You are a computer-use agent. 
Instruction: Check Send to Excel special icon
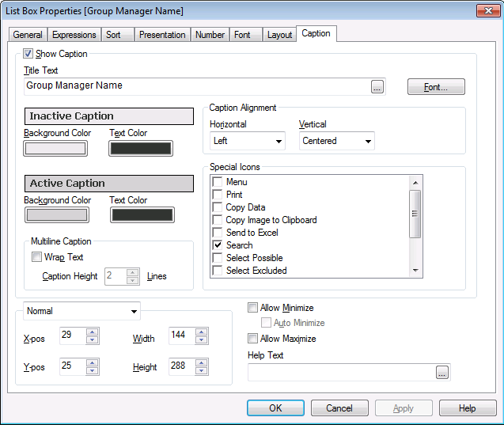[218, 233]
